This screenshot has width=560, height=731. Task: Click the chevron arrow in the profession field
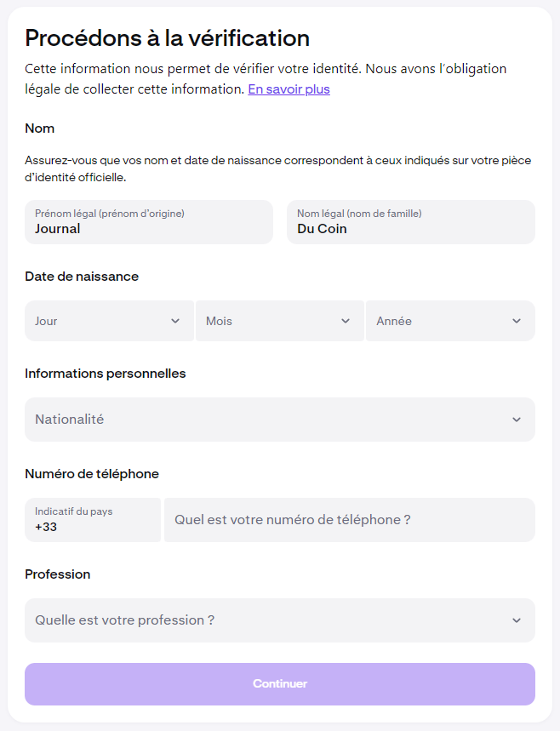517,620
